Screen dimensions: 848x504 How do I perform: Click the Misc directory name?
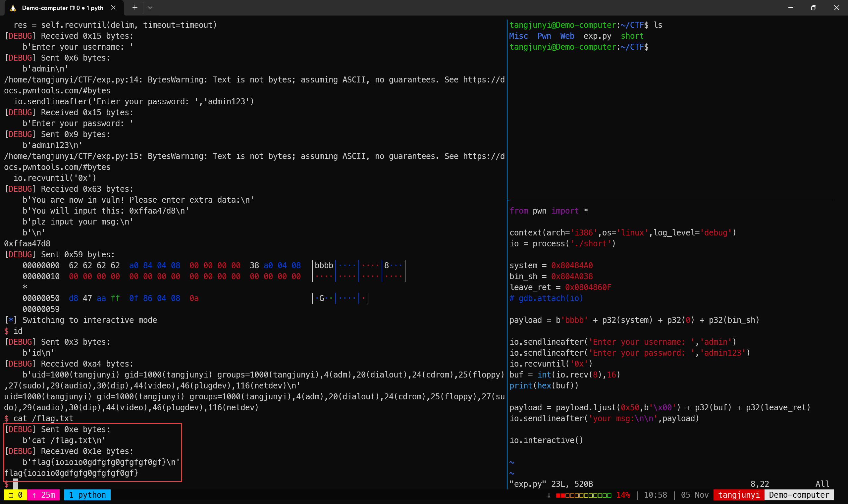pyautogui.click(x=518, y=36)
